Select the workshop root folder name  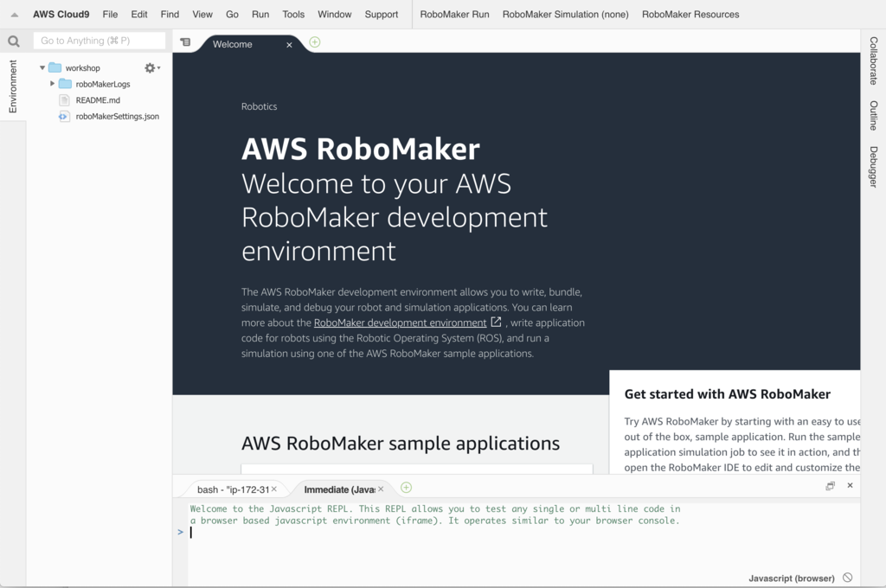82,67
